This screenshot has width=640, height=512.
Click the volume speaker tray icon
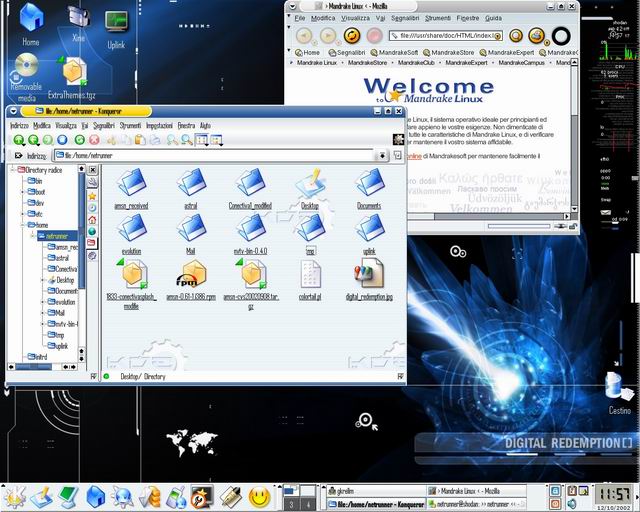(571, 503)
